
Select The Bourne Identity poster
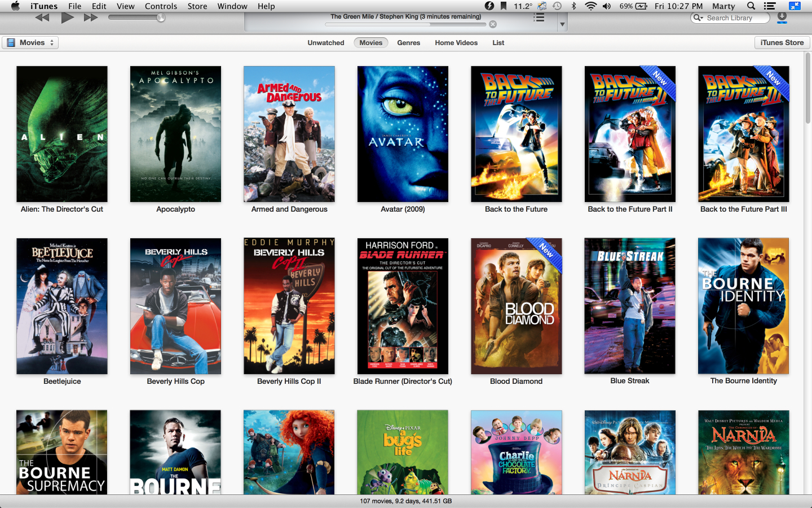point(744,306)
